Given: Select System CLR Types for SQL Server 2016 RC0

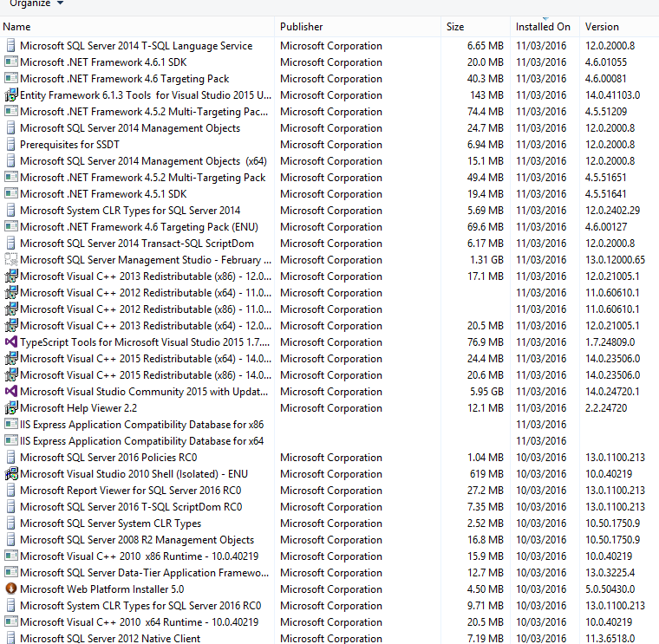Looking at the screenshot, I should 329,605.
